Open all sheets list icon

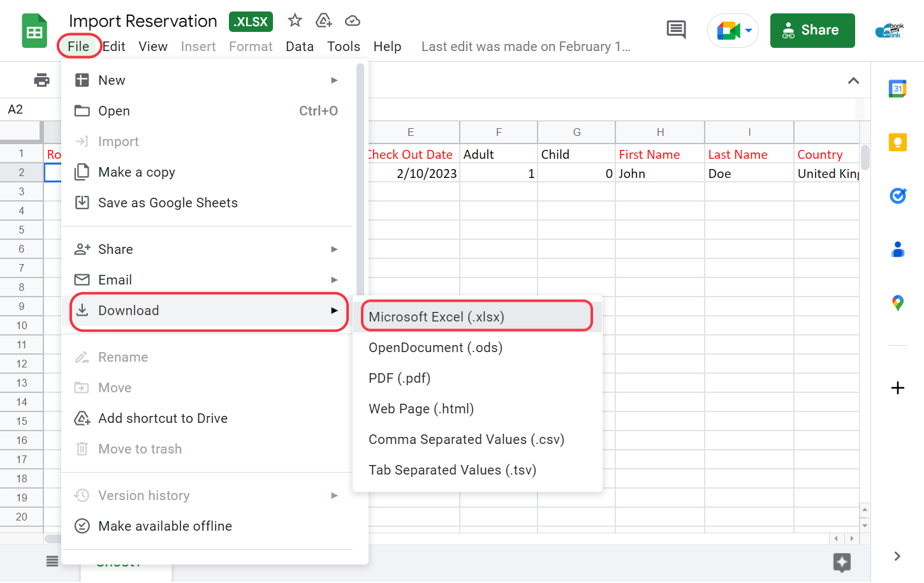pyautogui.click(x=52, y=561)
